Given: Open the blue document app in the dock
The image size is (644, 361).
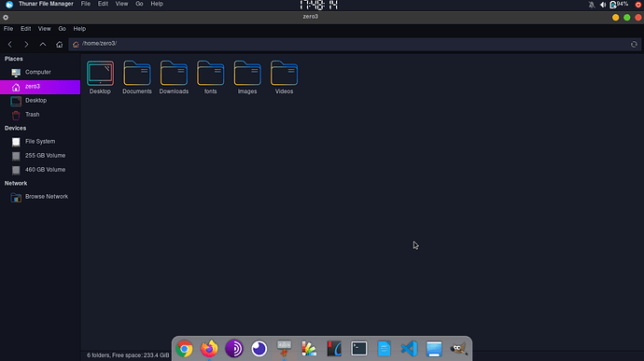Looking at the screenshot, I should tap(384, 349).
